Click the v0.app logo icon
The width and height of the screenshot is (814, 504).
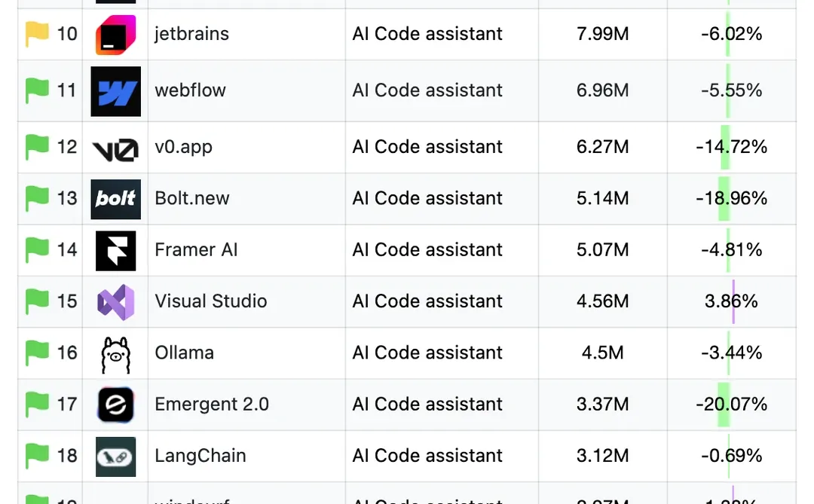pos(115,148)
